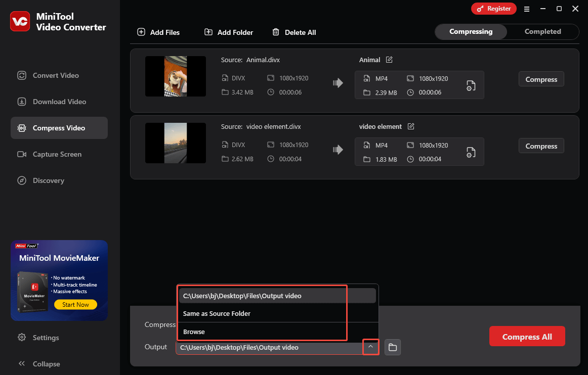Open the Discovery section
Viewport: 588px width, 375px height.
coord(48,180)
